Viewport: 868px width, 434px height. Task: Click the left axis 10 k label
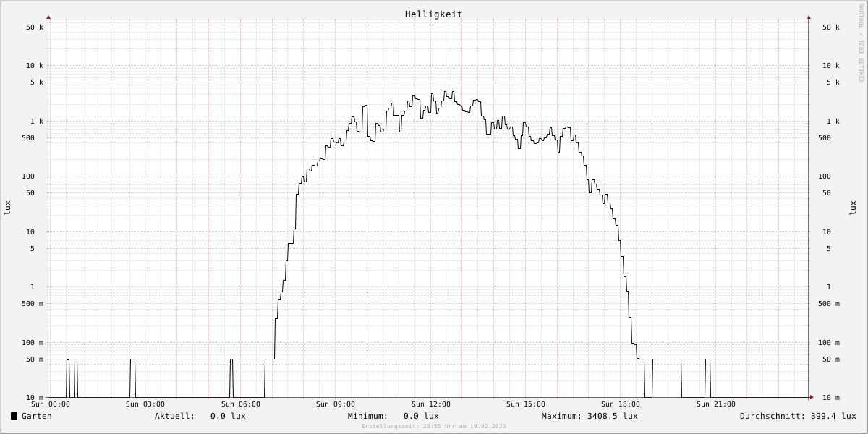[35, 66]
